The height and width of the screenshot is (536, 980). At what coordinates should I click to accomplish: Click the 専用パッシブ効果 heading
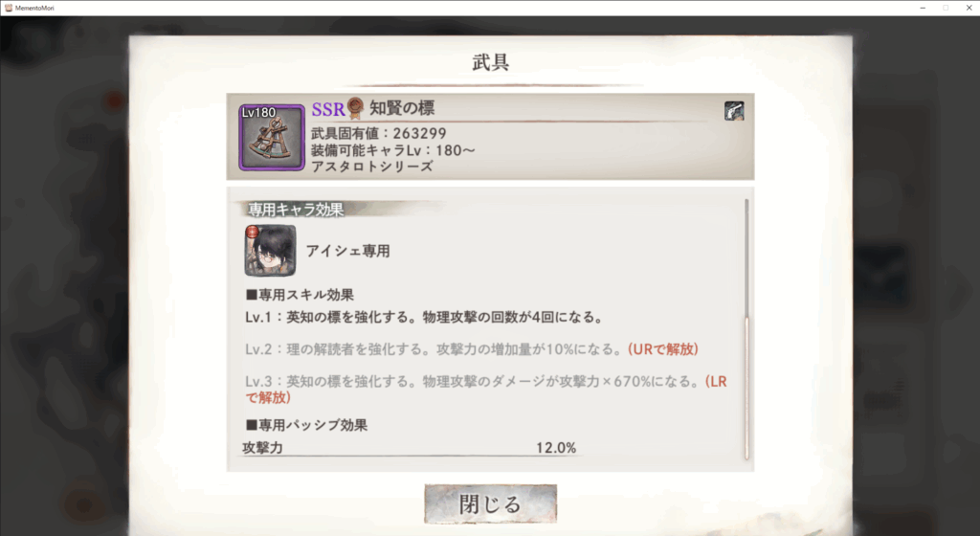coord(307,425)
